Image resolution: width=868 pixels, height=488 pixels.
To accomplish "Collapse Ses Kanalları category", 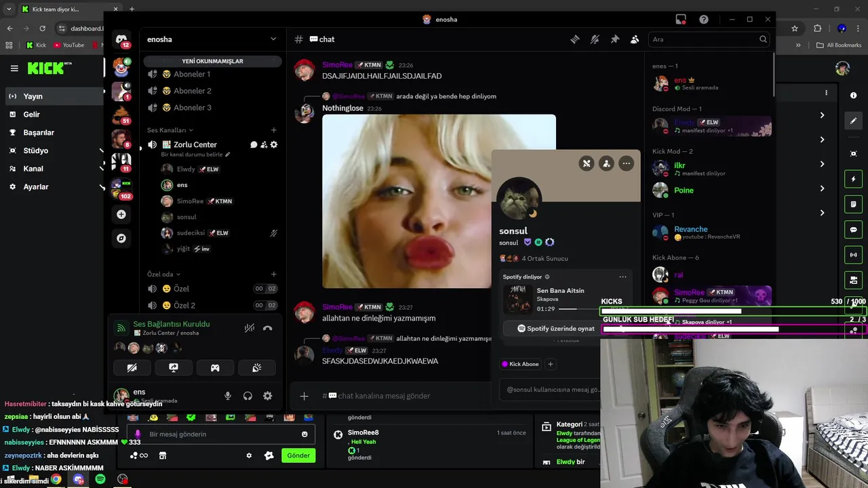I will [x=170, y=130].
